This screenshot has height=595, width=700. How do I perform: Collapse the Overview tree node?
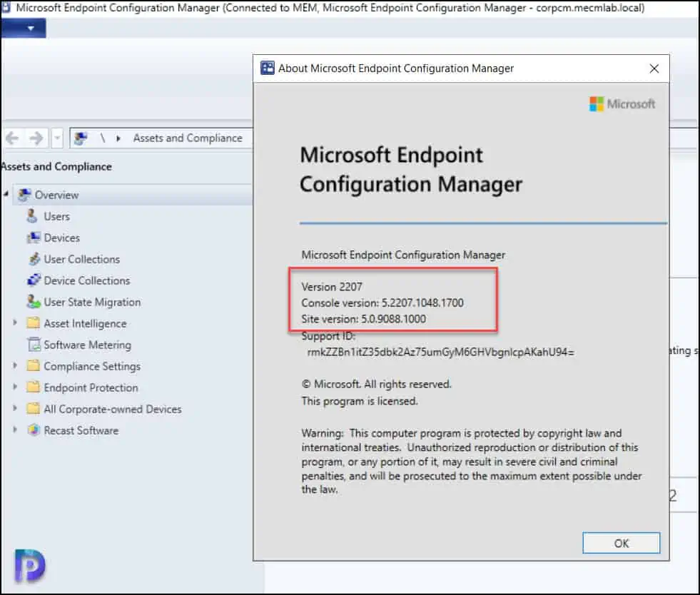[6, 195]
